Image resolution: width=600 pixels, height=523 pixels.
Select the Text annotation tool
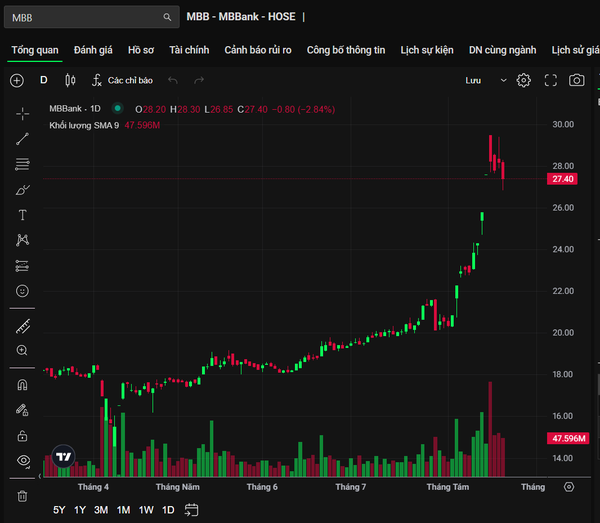click(x=23, y=215)
